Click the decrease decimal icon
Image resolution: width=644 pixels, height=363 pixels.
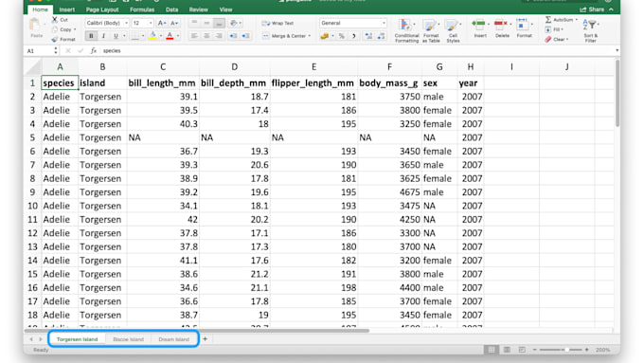(381, 36)
